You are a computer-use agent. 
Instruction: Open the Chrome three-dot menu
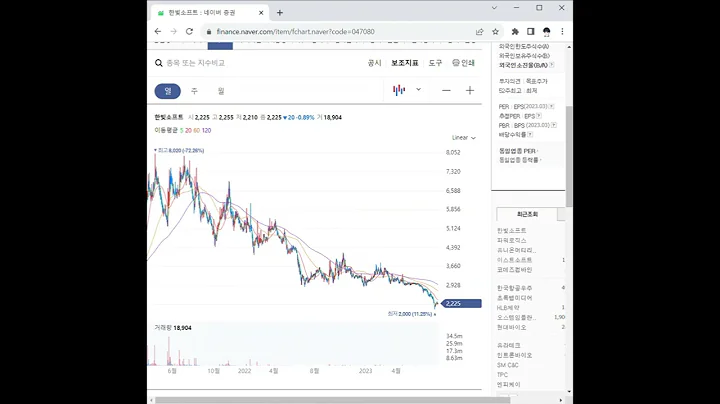(x=562, y=32)
